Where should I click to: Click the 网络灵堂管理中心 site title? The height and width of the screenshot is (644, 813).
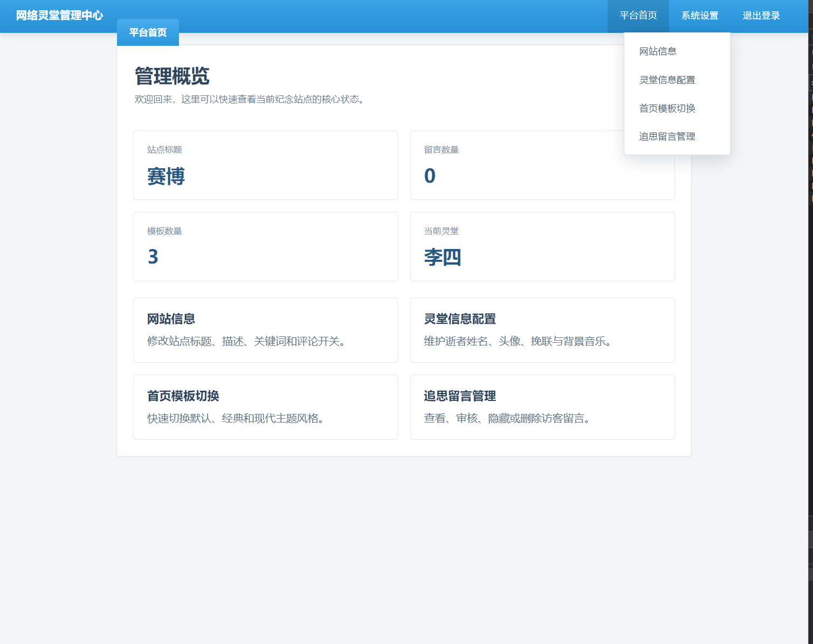pos(59,16)
